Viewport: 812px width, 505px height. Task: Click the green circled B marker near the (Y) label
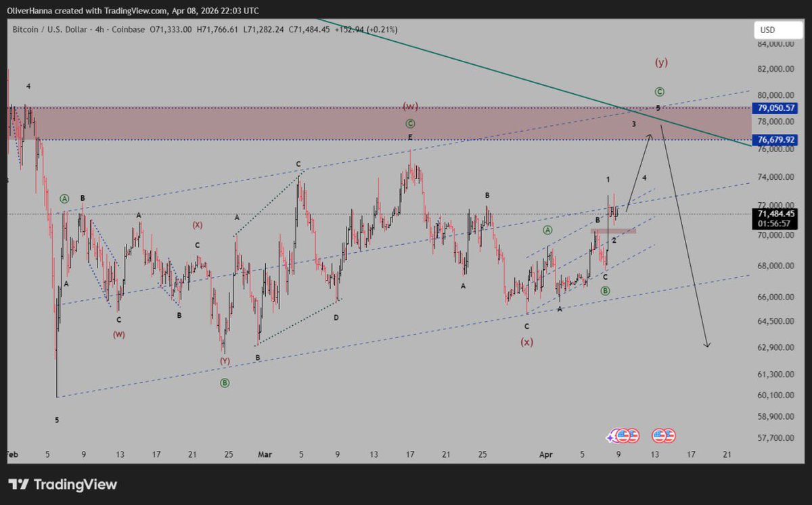pos(224,383)
